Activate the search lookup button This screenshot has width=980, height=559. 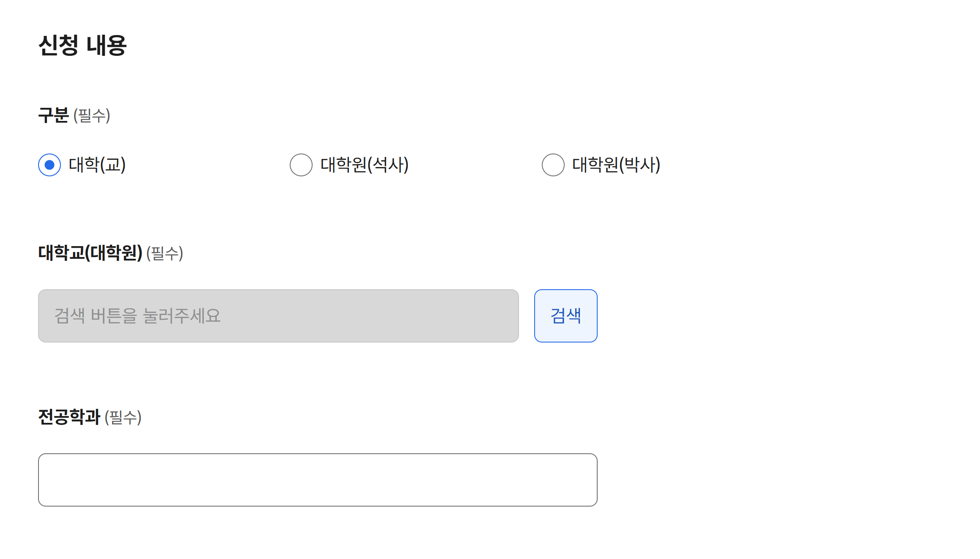pyautogui.click(x=565, y=315)
